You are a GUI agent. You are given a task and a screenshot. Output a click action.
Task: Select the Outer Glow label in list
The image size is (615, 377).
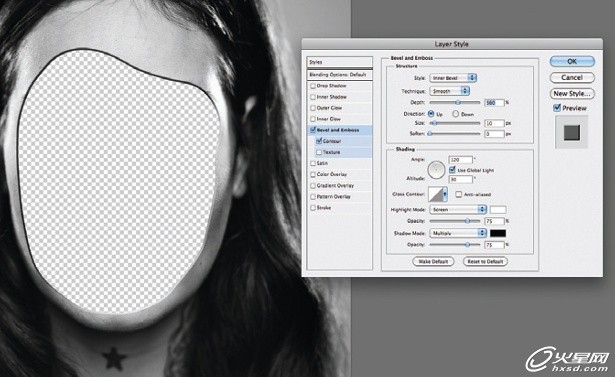point(329,108)
